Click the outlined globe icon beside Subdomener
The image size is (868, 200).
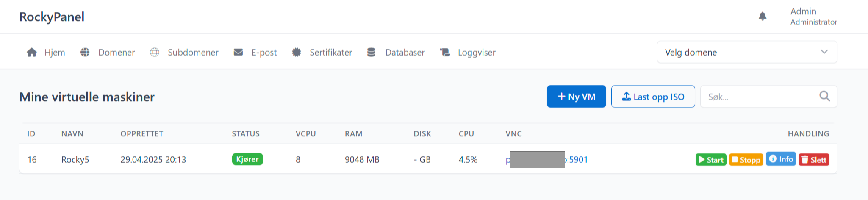[x=155, y=53]
